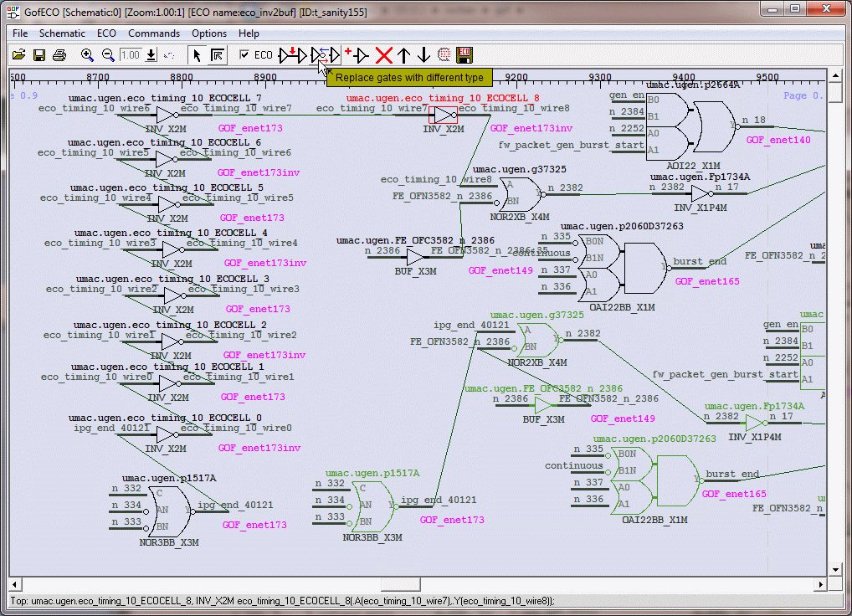Select the arrow pointer tool
852x616 pixels.
(197, 55)
